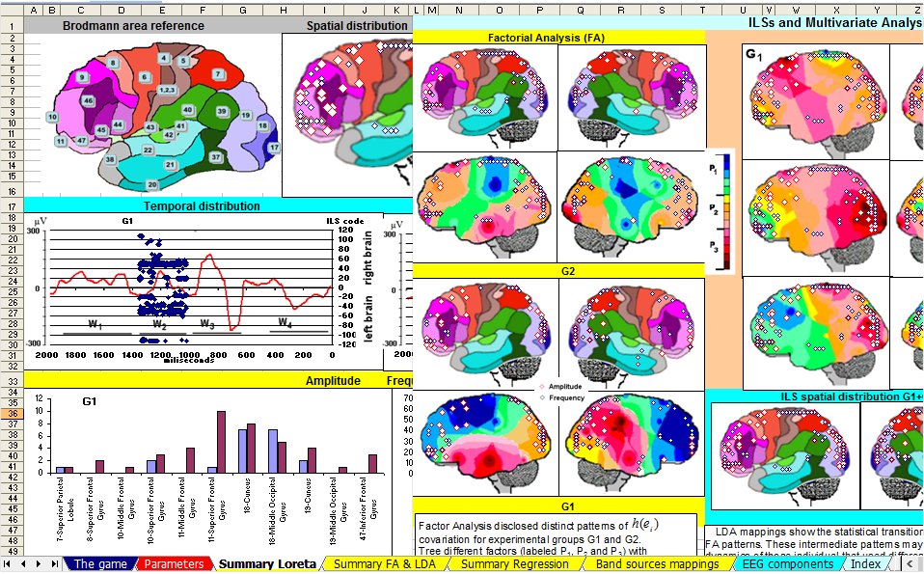Select Brodmann area 17 label badge
Image resolution: width=924 pixels, height=574 pixels.
tap(274, 148)
